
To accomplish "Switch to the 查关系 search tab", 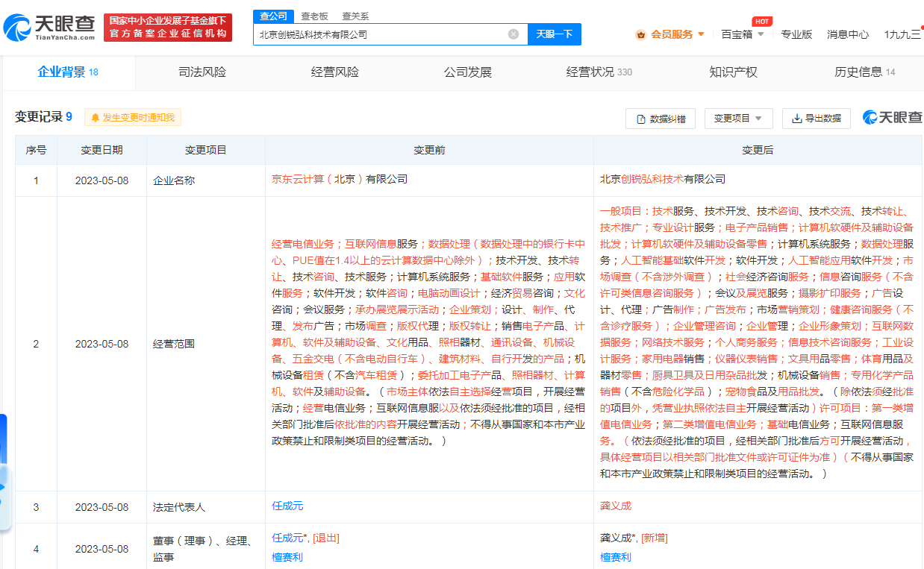I will (x=355, y=16).
